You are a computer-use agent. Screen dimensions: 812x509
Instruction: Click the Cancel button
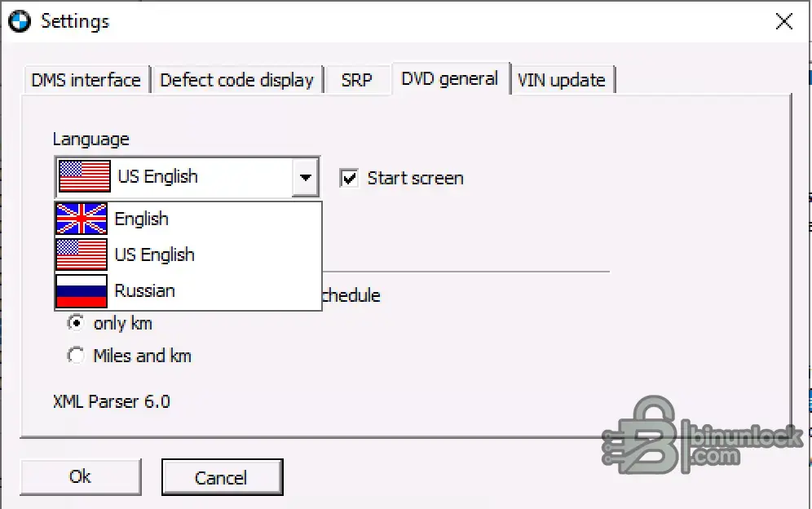pos(223,477)
